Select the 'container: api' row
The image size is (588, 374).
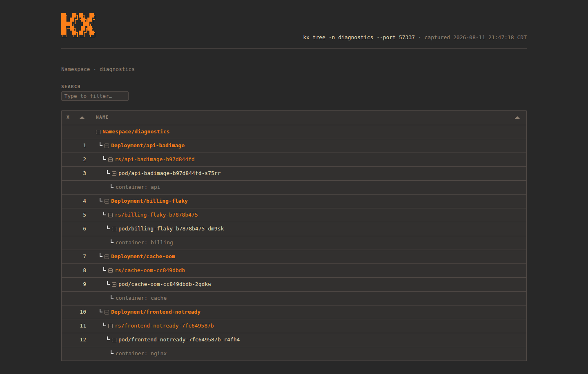tap(294, 187)
